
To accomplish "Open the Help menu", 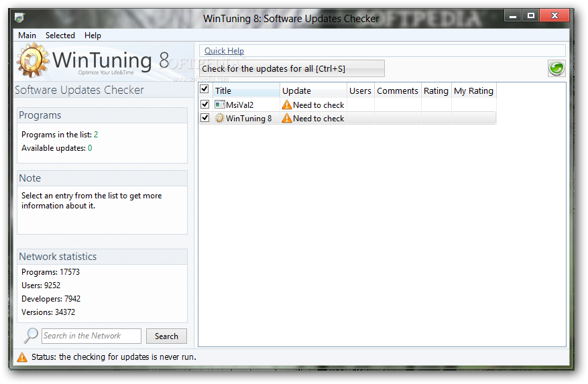I will click(93, 36).
